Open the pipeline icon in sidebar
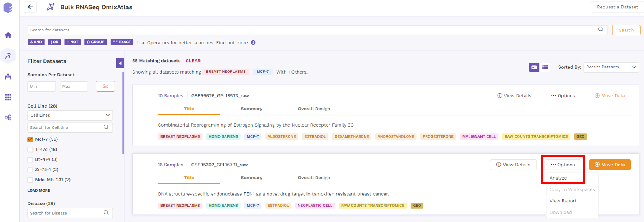The width and height of the screenshot is (644, 222). pyautogui.click(x=8, y=117)
